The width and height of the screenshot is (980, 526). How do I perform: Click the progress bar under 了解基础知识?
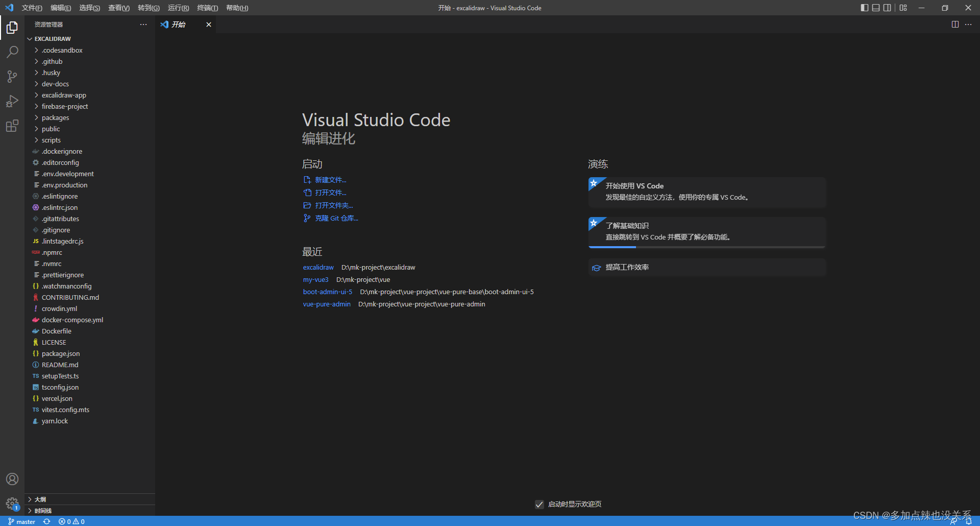coord(707,247)
